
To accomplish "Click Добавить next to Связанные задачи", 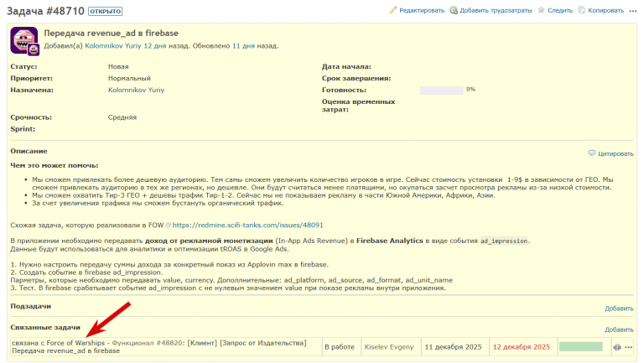I will pyautogui.click(x=619, y=329).
